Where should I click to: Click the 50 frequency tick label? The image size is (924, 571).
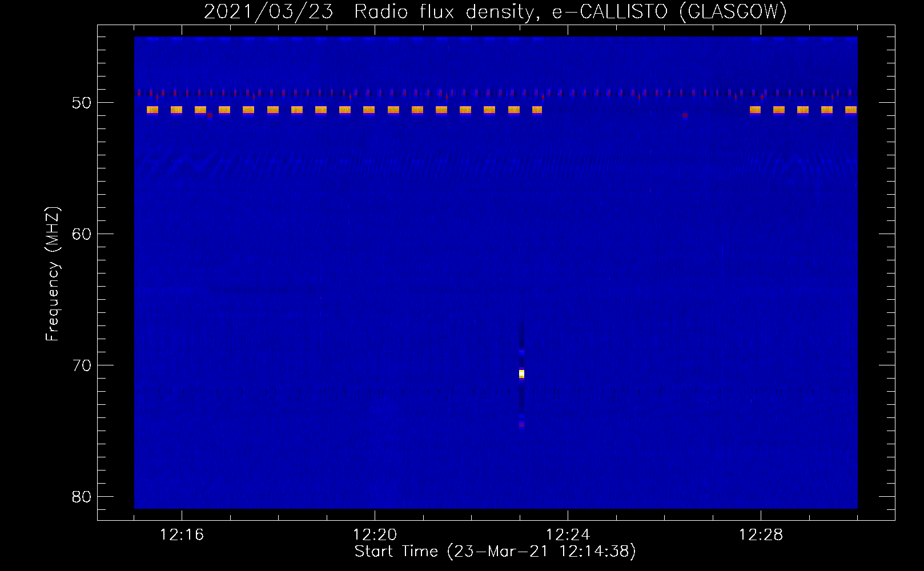(x=82, y=103)
